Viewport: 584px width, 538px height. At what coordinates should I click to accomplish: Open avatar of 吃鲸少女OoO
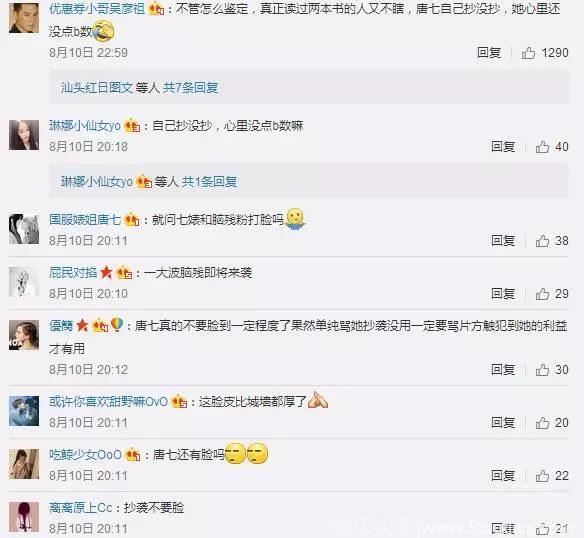tap(24, 464)
